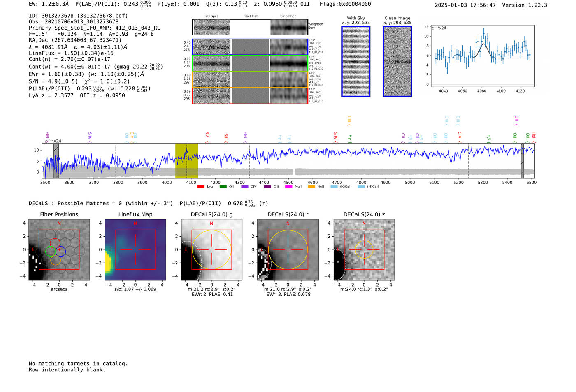Open the Fiber Positions image
This screenshot has height=392, width=576.
pos(59,250)
